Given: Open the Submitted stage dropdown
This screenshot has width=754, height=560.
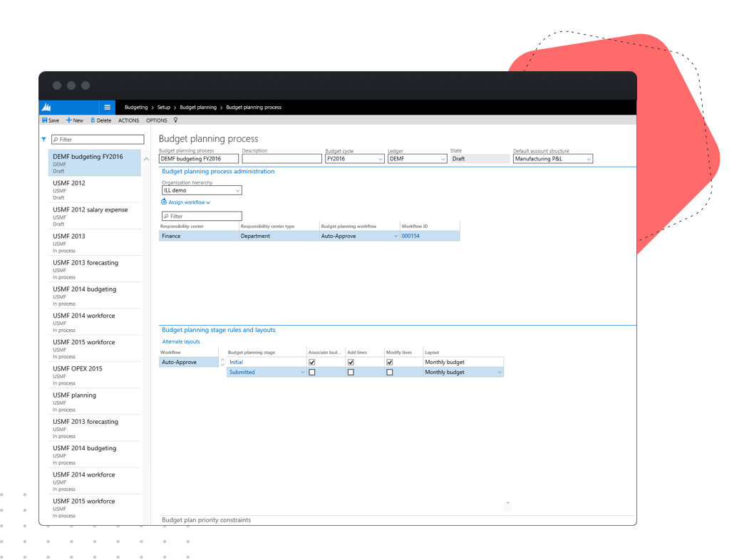Looking at the screenshot, I should click(x=302, y=371).
